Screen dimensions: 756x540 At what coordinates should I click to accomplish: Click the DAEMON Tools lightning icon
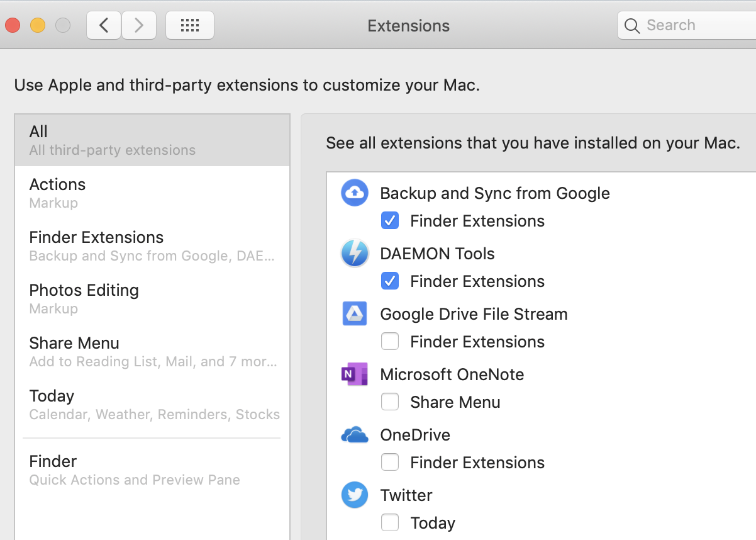click(354, 254)
